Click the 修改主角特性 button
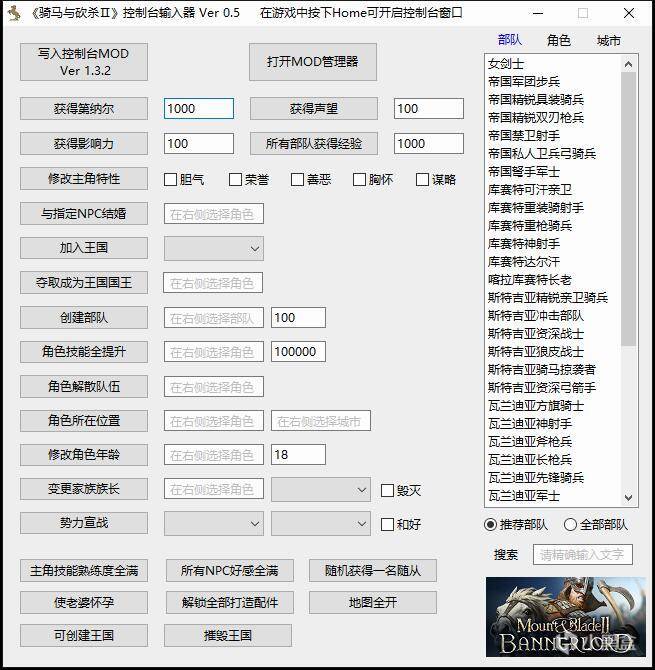The image size is (655, 670). [x=84, y=179]
